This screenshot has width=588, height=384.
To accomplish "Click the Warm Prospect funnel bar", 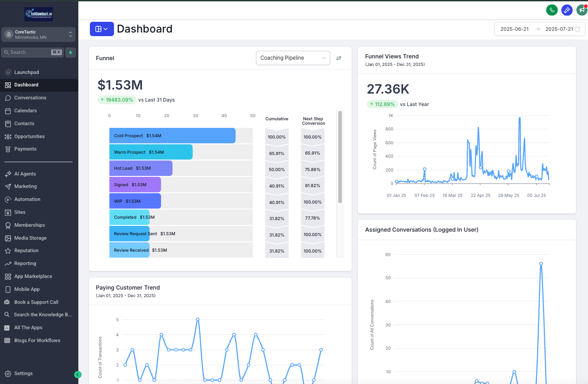I will click(151, 152).
